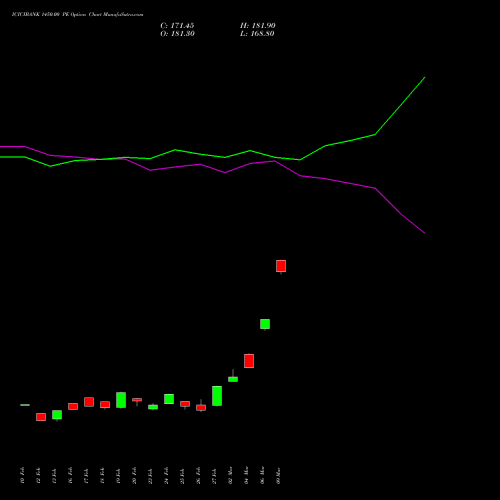Select the red candle above 12 Feb

[x=41, y=417]
